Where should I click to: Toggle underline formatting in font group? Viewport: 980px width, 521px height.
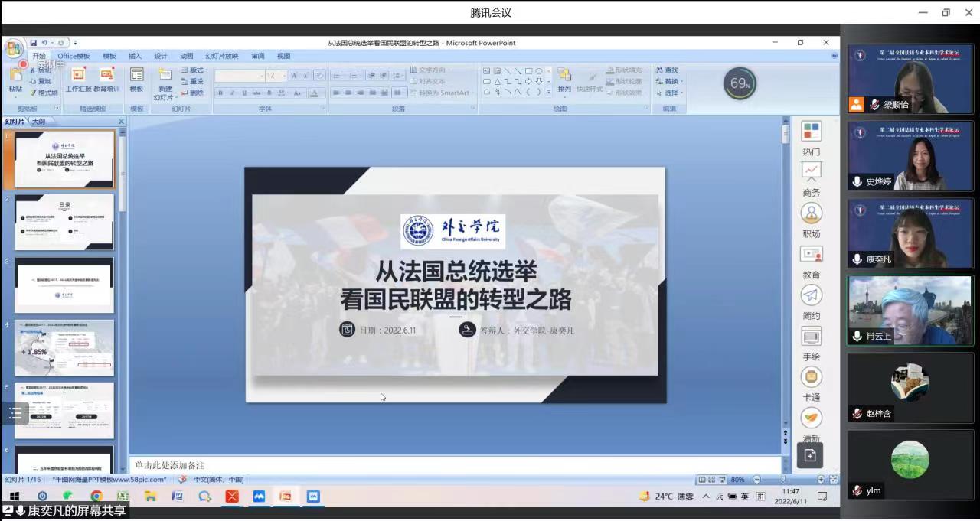coord(244,93)
